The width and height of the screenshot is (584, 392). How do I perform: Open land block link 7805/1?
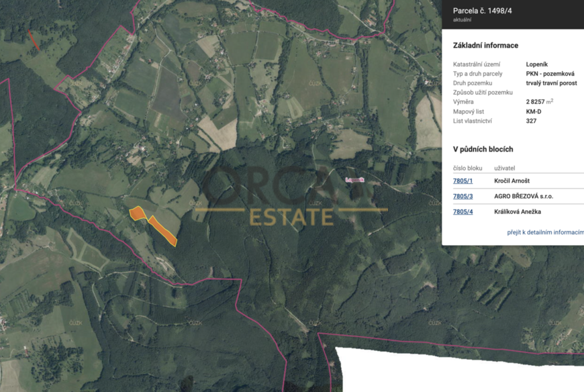point(463,181)
